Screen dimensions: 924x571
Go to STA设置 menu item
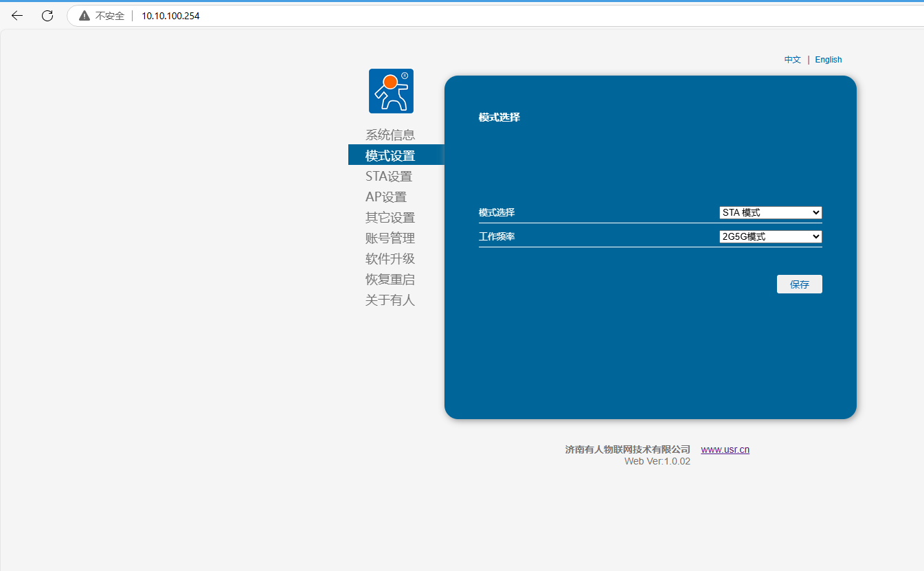(389, 177)
